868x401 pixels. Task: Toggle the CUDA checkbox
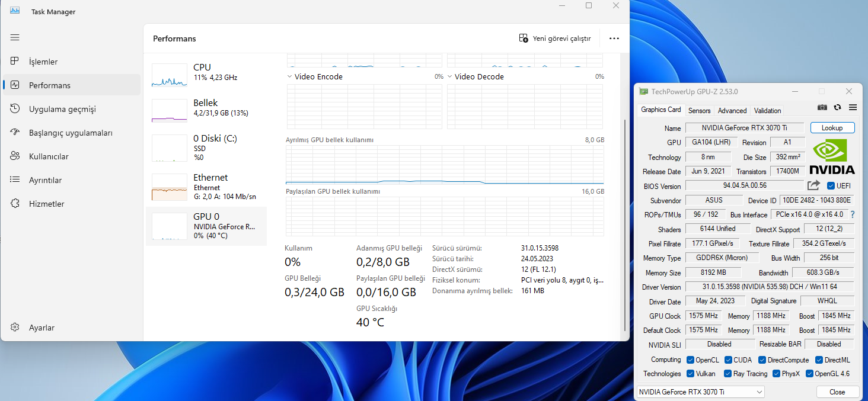click(727, 360)
